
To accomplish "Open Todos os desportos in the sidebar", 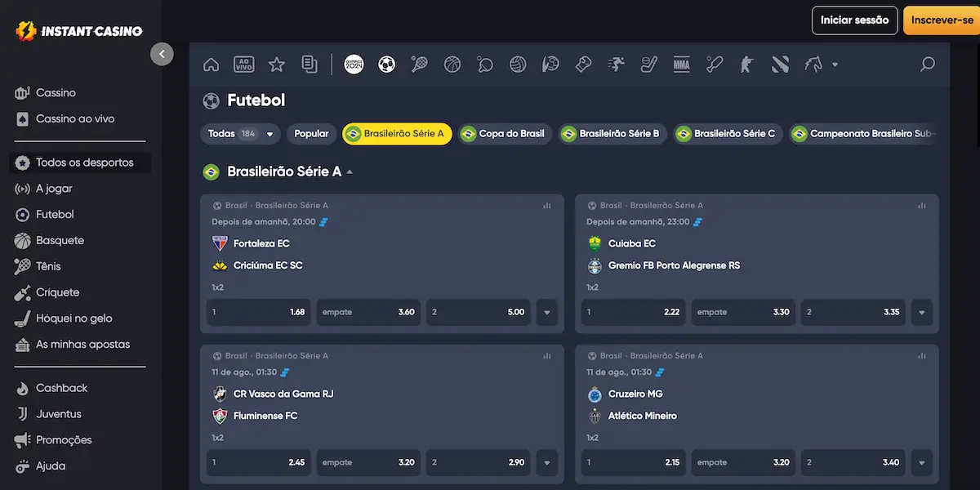I will coord(80,163).
